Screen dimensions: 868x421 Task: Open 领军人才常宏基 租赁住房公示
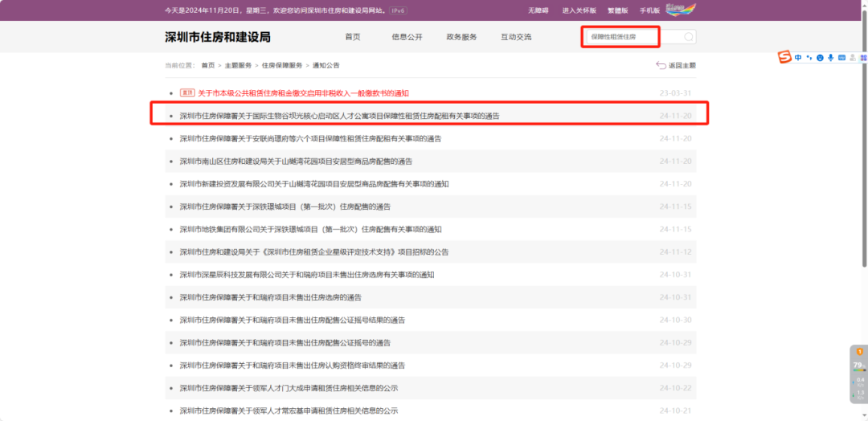[289, 411]
